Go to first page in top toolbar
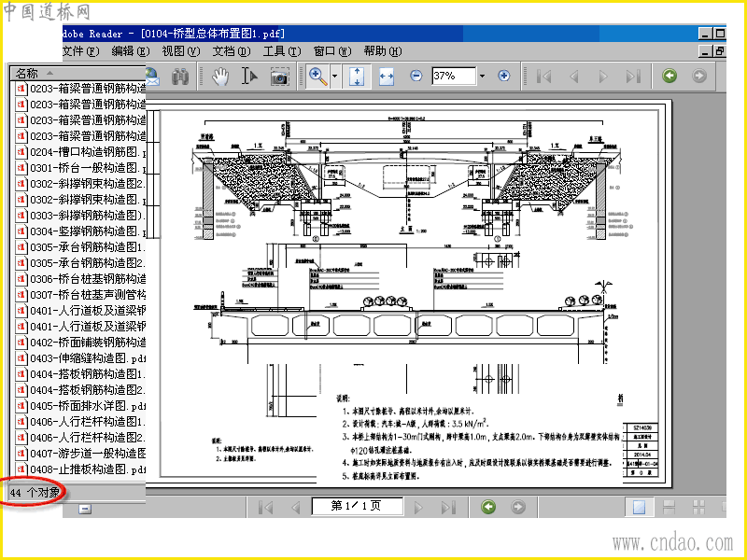Image resolution: width=747 pixels, height=560 pixels. click(544, 77)
